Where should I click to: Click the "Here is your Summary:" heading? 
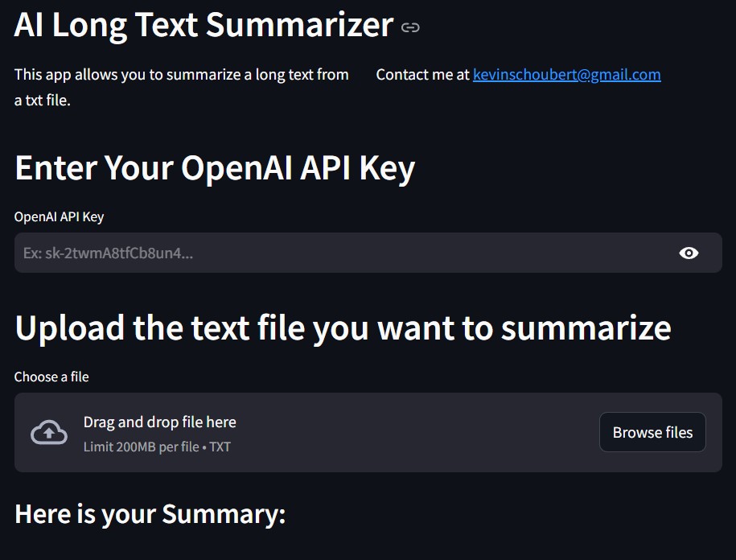[150, 514]
